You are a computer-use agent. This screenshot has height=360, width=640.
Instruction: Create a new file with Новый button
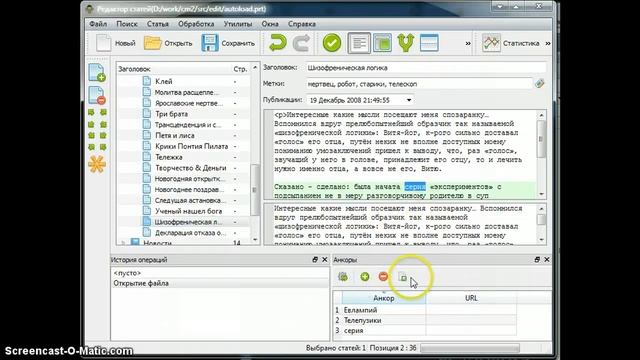116,43
